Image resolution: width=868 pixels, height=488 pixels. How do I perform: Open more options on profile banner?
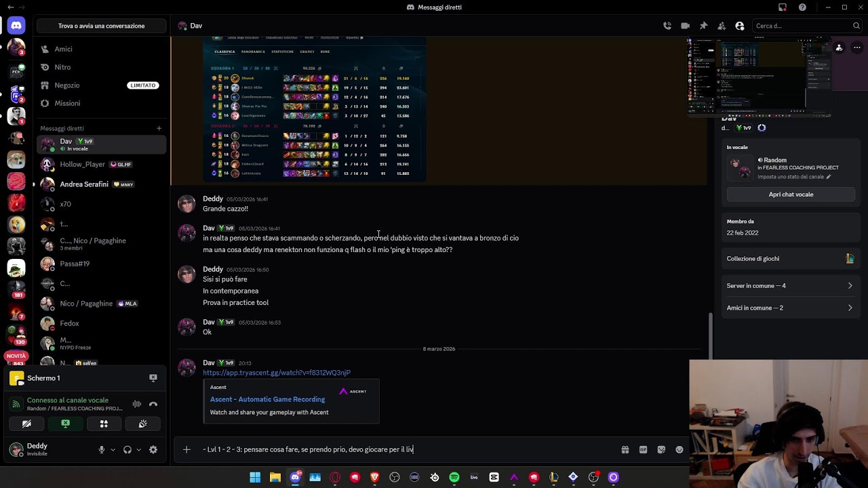click(x=857, y=47)
